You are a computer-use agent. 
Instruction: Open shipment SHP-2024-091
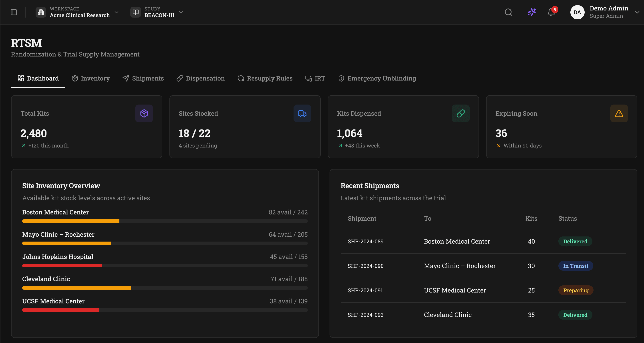[x=365, y=291]
